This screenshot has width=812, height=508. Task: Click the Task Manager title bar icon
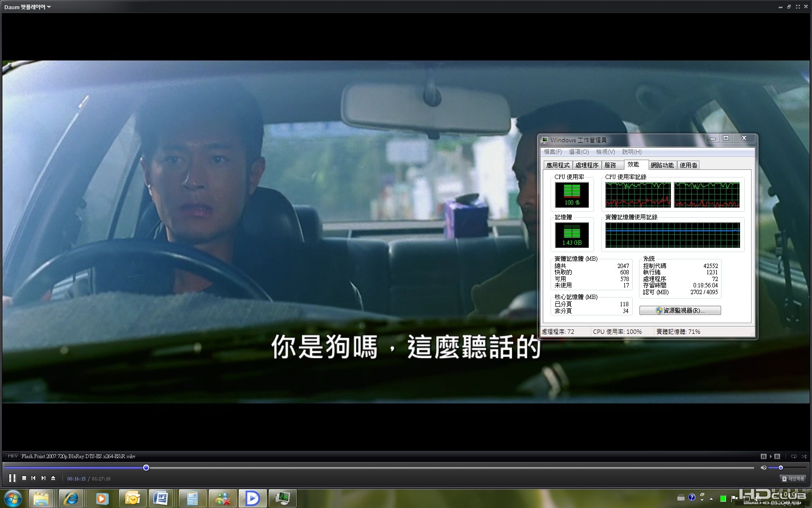(x=545, y=140)
